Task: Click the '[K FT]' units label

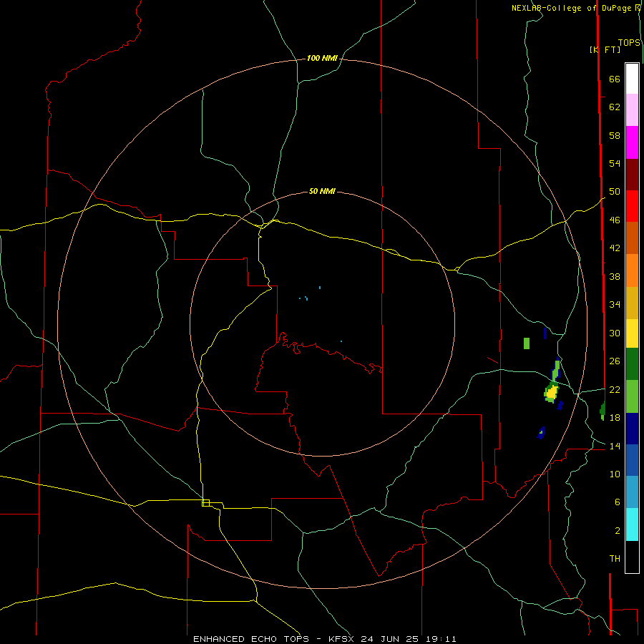Action: click(605, 49)
